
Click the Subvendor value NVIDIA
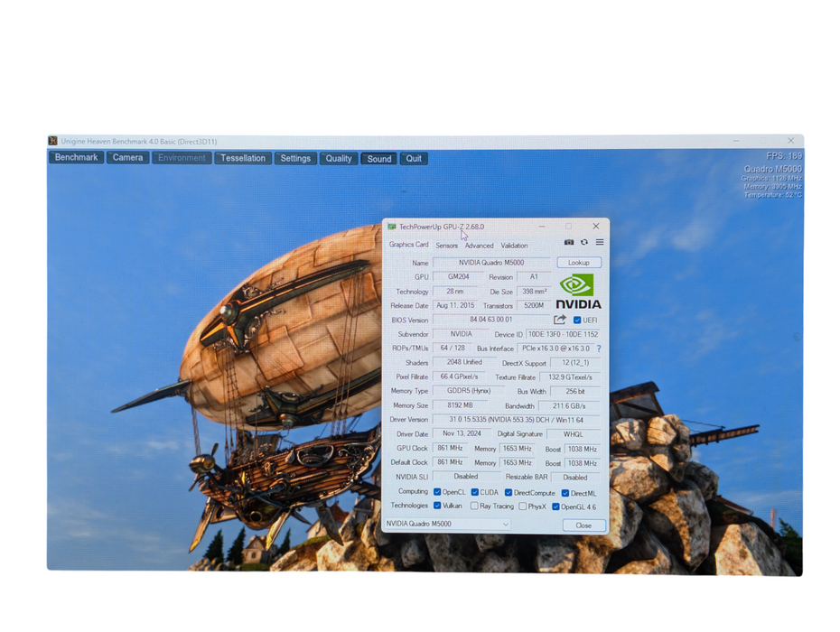coord(461,334)
